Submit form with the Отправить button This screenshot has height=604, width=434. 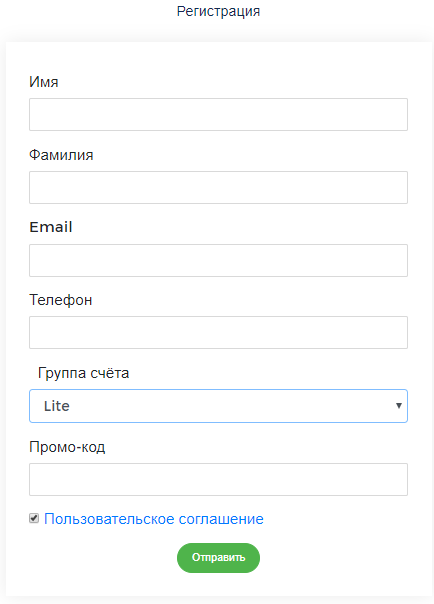(218, 558)
